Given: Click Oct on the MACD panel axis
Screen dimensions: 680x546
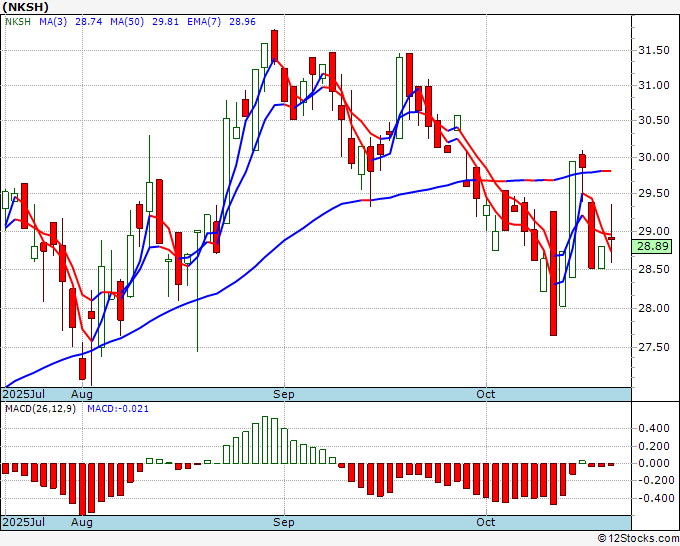Looking at the screenshot, I should pos(485,522).
